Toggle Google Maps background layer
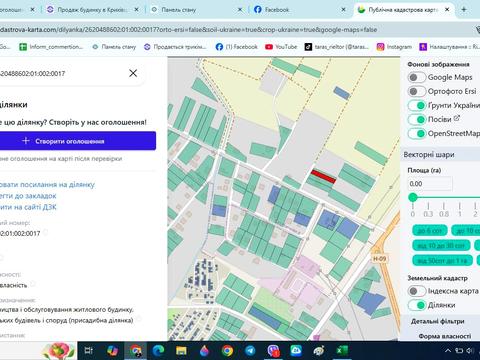Viewport: 480px width, 360px height. pos(417,77)
